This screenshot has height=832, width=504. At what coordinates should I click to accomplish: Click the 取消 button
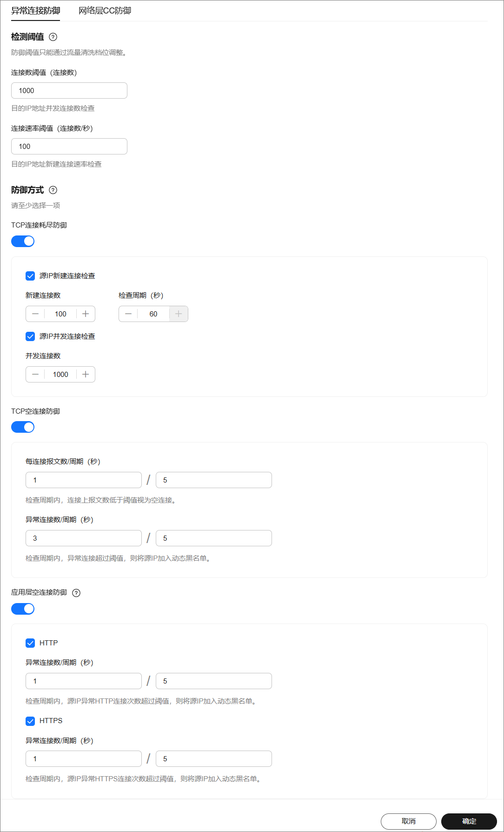coord(409,821)
